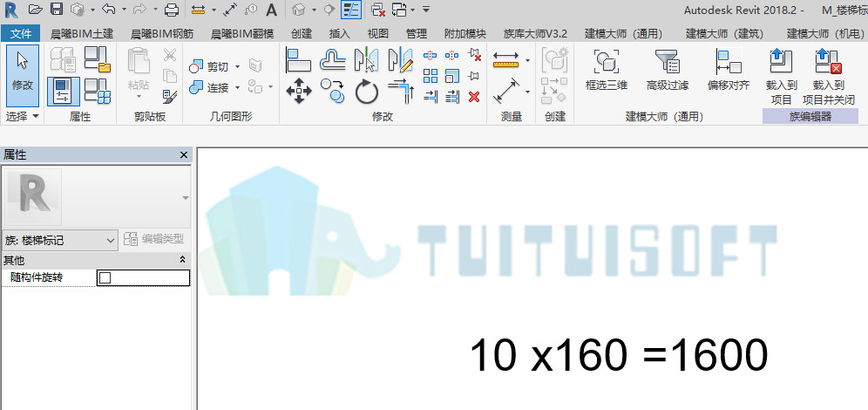Viewport: 868px width, 410px height.
Task: Close inactive views icon
Action: [378, 10]
